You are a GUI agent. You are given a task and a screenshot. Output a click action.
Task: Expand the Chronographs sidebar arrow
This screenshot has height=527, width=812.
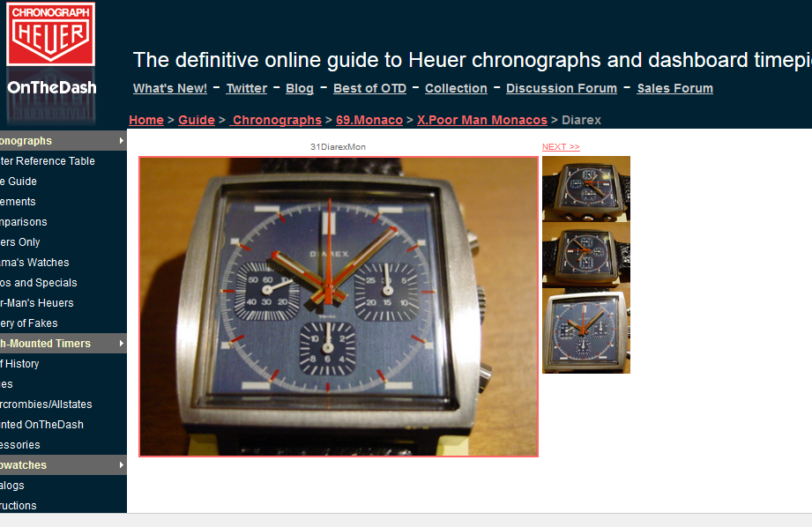[x=121, y=141]
